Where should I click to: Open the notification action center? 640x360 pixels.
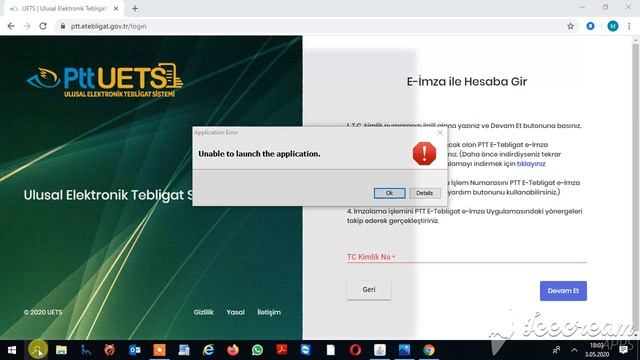tap(623, 350)
